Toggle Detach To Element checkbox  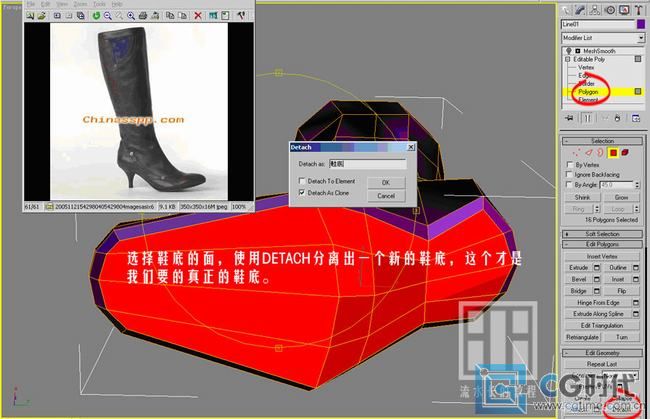pyautogui.click(x=302, y=181)
